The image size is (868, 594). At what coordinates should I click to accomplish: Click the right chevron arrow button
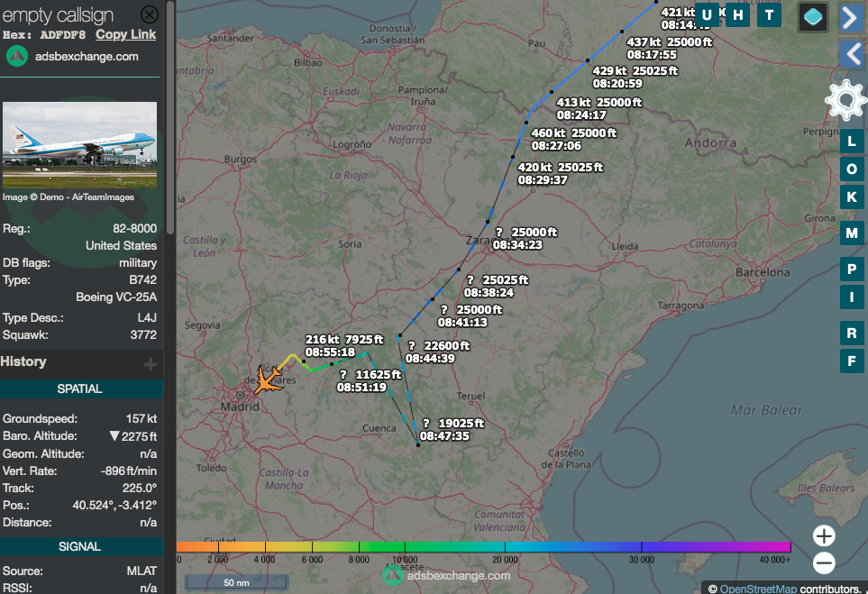point(852,18)
